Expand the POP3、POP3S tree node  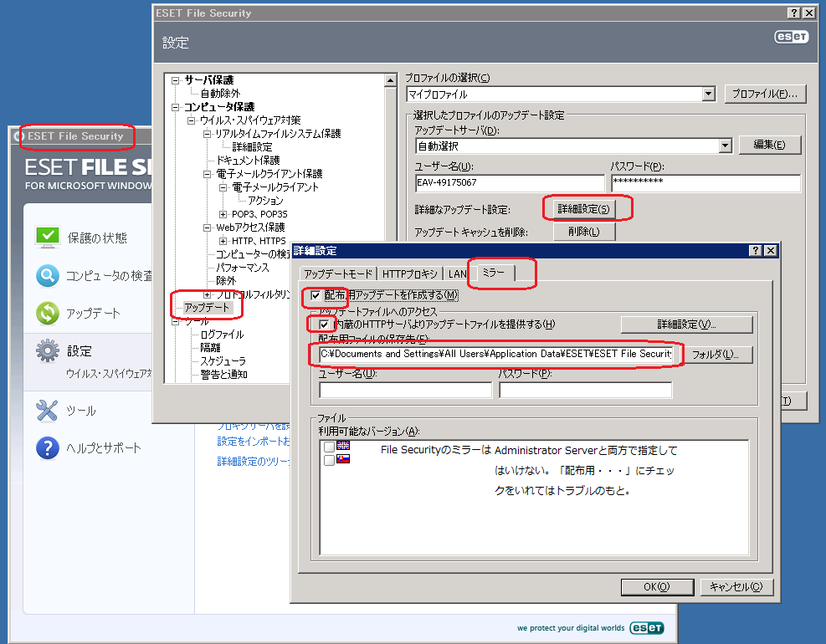coord(223,214)
